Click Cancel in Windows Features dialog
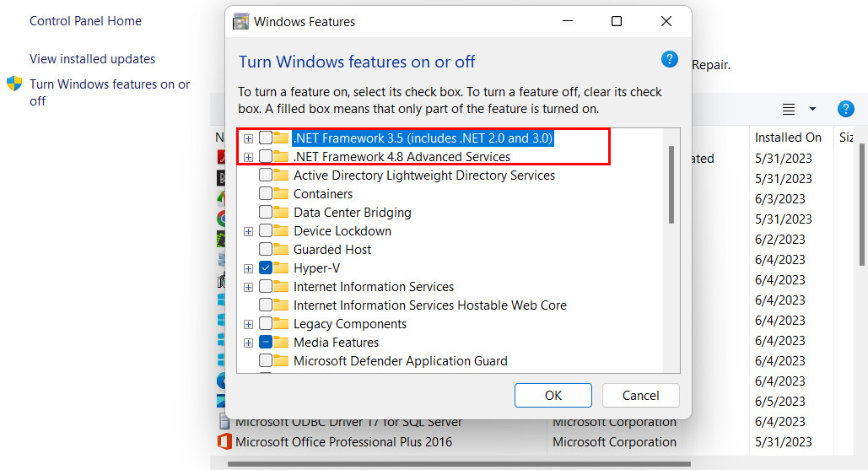The height and width of the screenshot is (470, 868). tap(640, 395)
